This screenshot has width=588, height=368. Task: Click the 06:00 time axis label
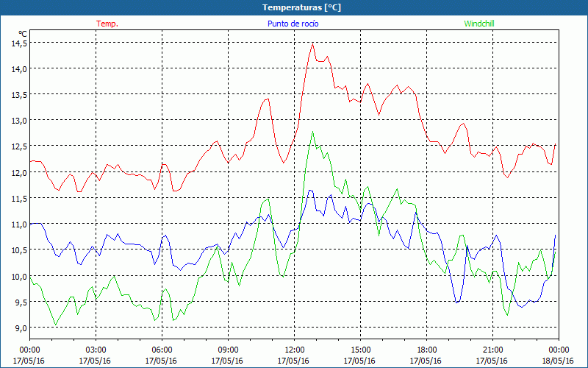coord(162,350)
